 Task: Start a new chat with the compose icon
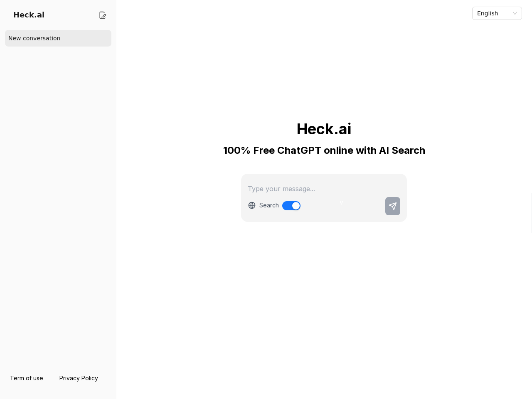[x=103, y=15]
